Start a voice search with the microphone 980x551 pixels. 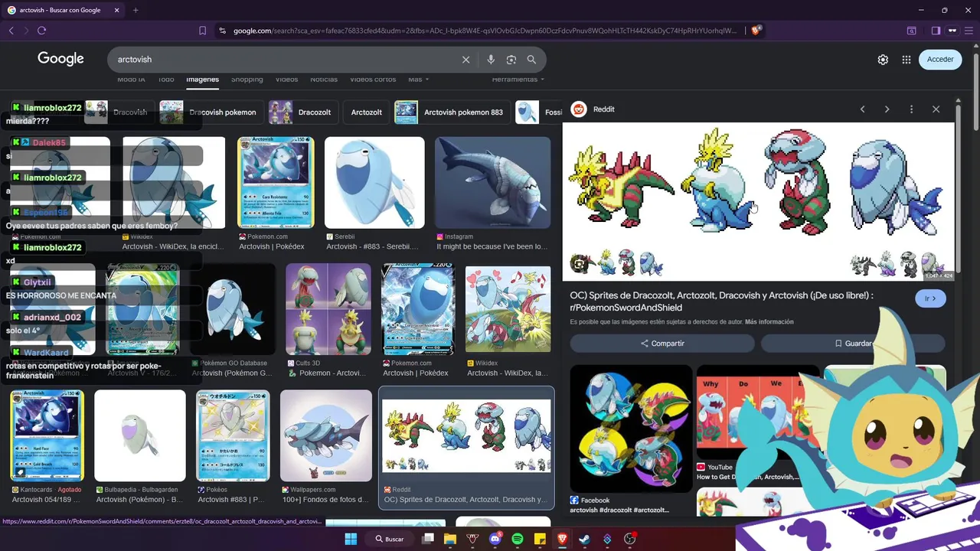[x=491, y=60]
